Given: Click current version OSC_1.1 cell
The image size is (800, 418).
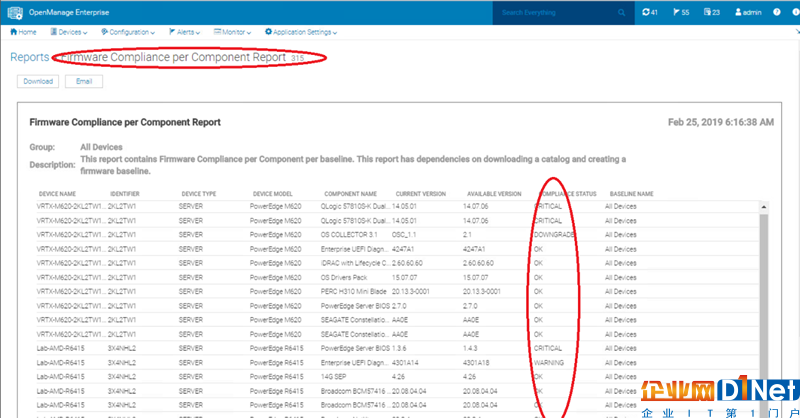Looking at the screenshot, I should (404, 235).
